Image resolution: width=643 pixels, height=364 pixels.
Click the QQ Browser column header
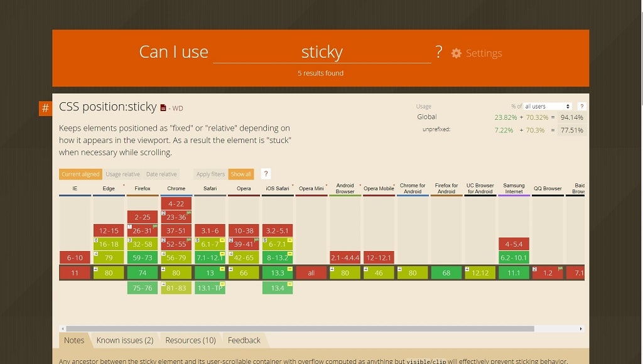548,188
